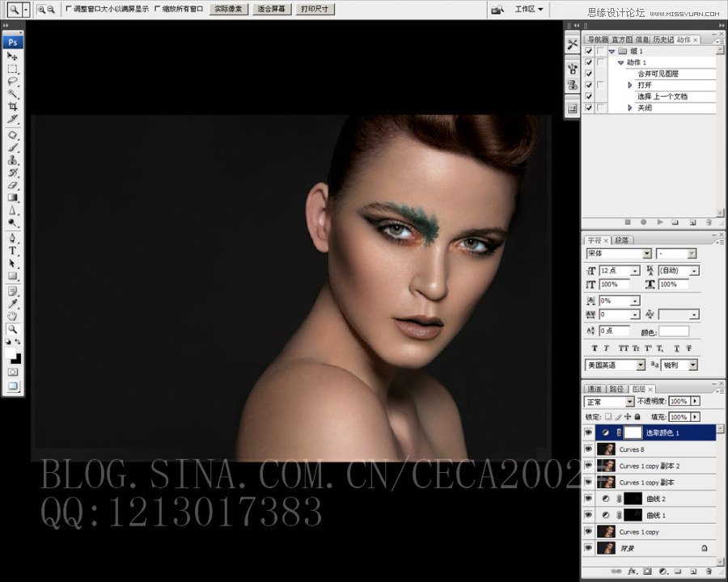Screen dimensions: 728x582
Task: Create a new layer icon
Action: [x=693, y=571]
